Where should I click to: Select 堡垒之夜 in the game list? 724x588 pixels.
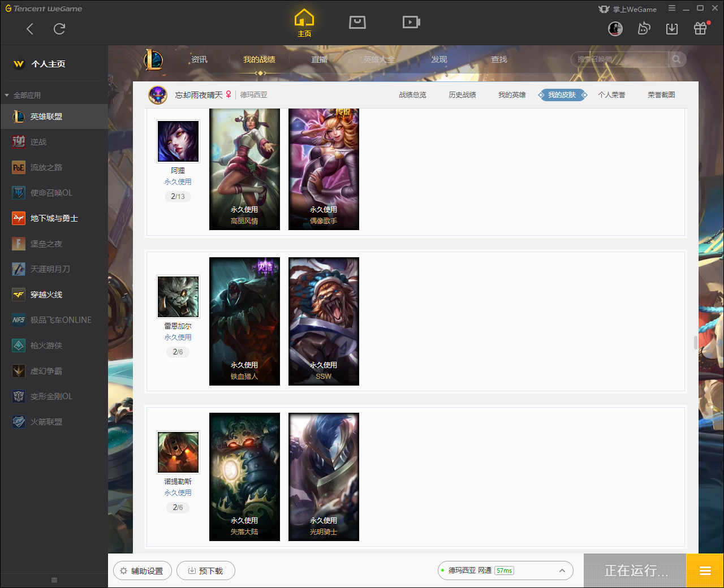[54, 244]
